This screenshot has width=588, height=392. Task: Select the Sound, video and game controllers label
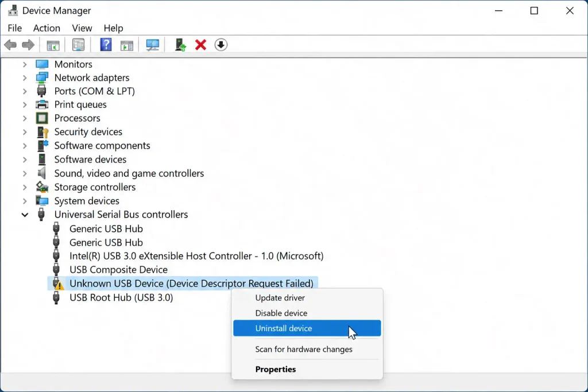pyautogui.click(x=129, y=173)
